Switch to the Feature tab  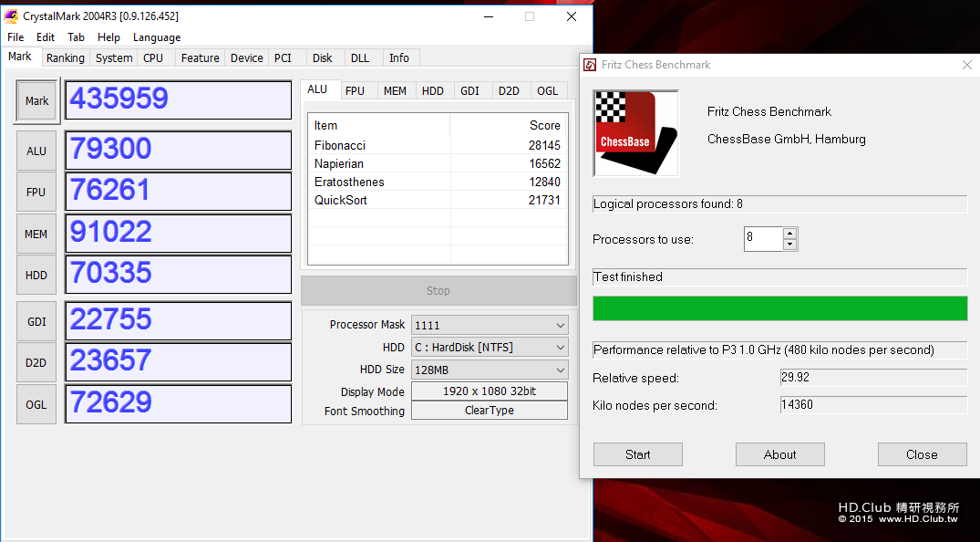point(200,58)
